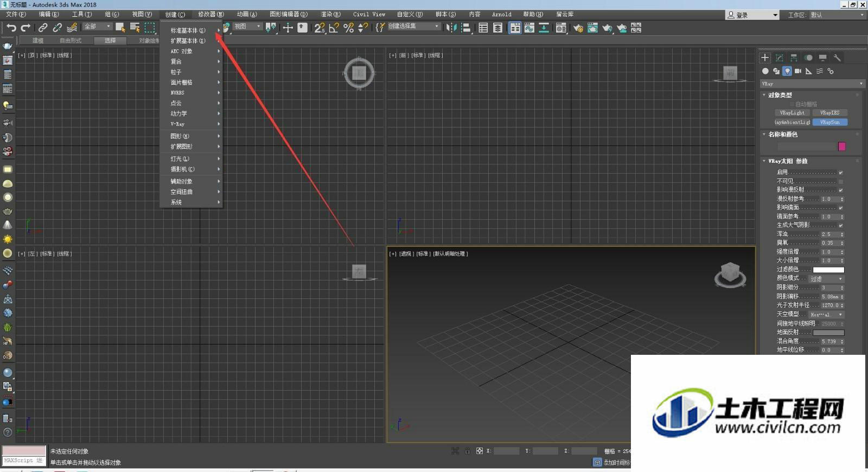Open the 天空模型 dropdown
The width and height of the screenshot is (868, 472).
(827, 315)
